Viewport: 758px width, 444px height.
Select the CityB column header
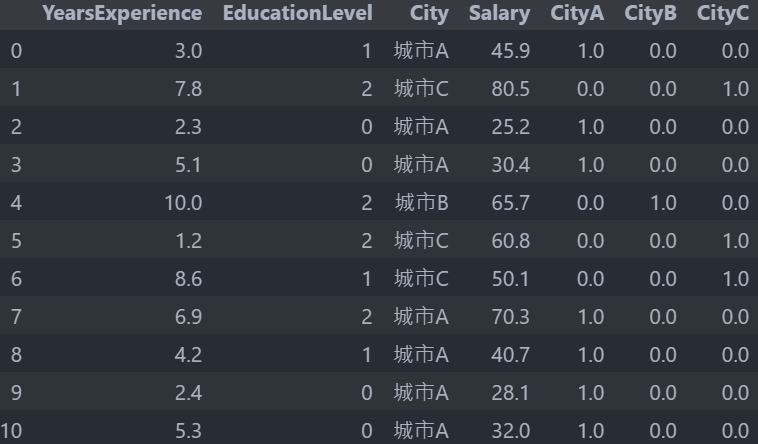point(650,14)
